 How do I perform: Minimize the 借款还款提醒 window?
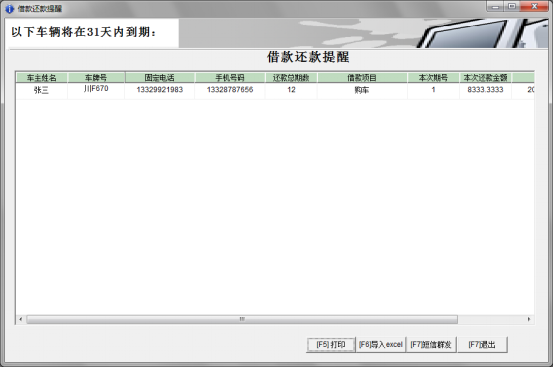pyautogui.click(x=495, y=6)
